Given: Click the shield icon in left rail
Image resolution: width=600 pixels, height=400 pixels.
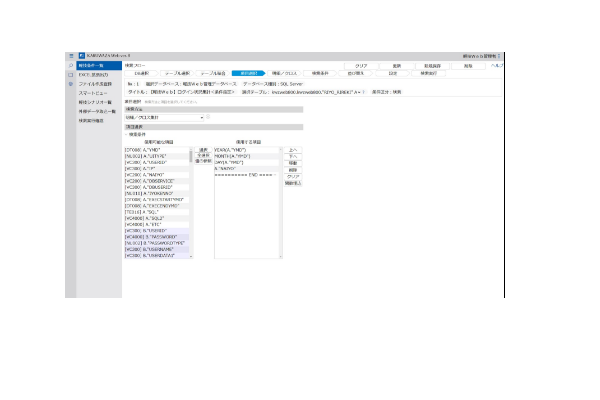Looking at the screenshot, I should pos(70,84).
